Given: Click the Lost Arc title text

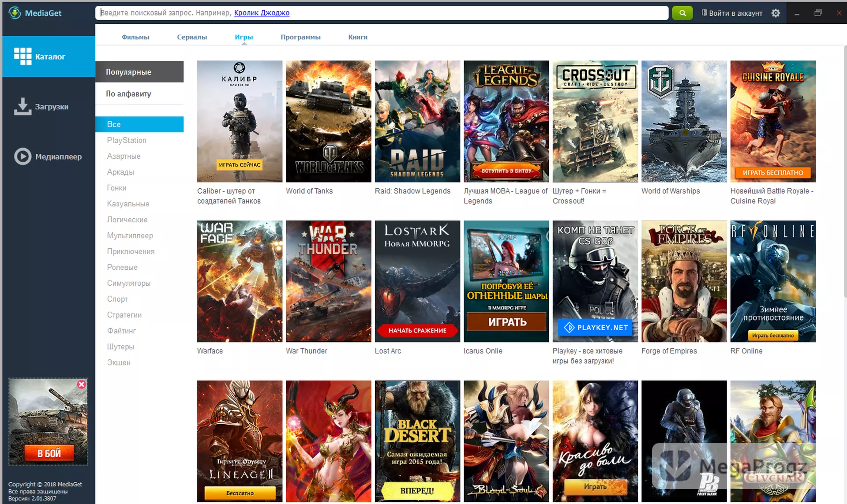Looking at the screenshot, I should tap(388, 351).
